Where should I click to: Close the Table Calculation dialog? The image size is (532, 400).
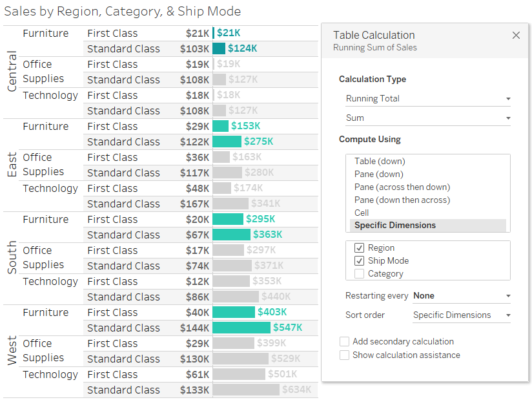click(x=516, y=36)
